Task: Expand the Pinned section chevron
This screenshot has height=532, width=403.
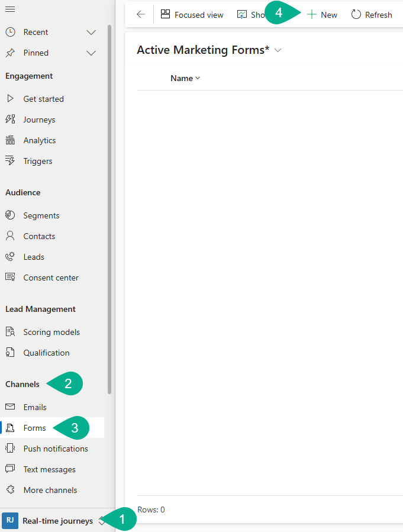Action: pos(91,53)
